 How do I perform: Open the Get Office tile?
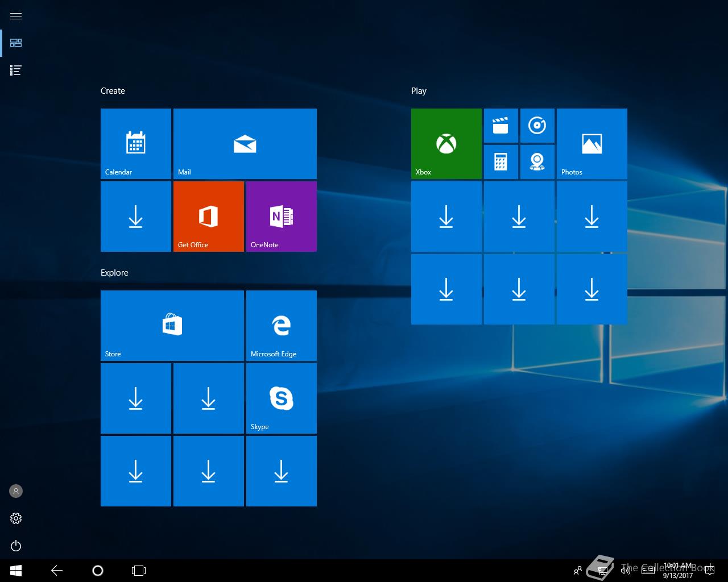pyautogui.click(x=209, y=217)
